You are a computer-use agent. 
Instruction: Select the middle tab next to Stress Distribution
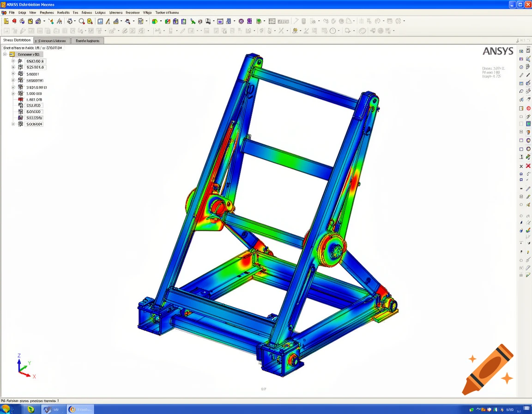52,41
